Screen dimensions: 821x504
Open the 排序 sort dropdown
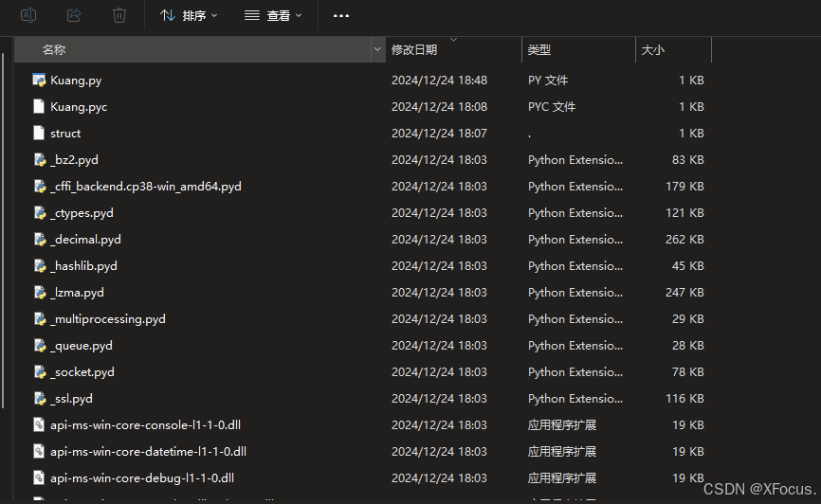[x=189, y=16]
